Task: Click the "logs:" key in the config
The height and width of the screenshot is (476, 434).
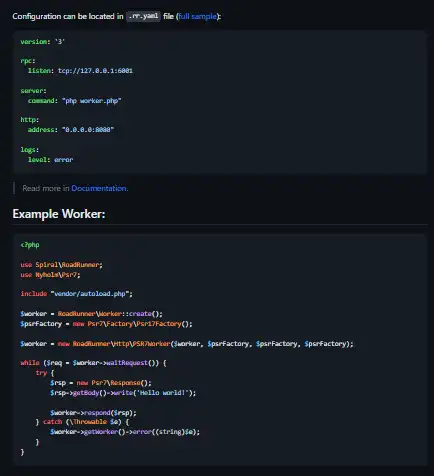Action: 30,150
